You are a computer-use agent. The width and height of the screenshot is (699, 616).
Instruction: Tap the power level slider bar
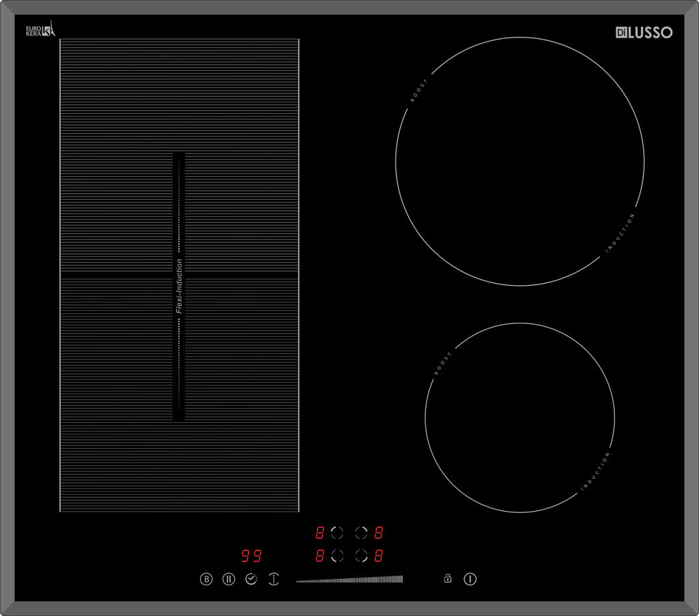point(349,580)
